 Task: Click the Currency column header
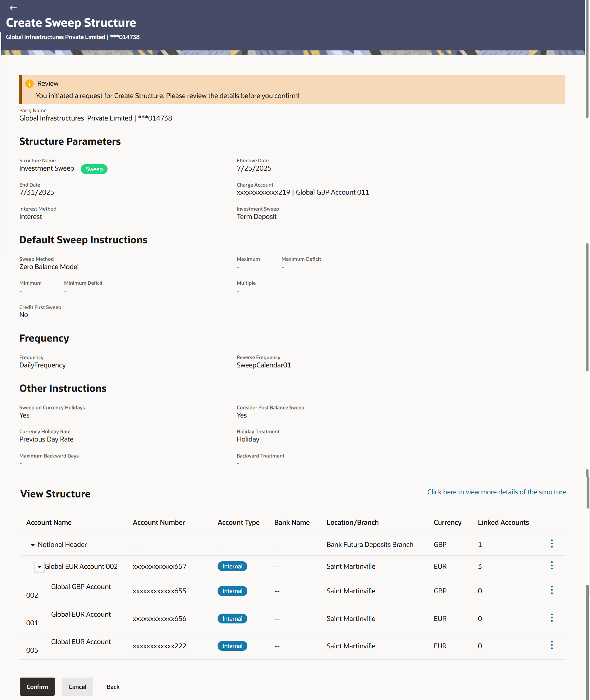447,522
